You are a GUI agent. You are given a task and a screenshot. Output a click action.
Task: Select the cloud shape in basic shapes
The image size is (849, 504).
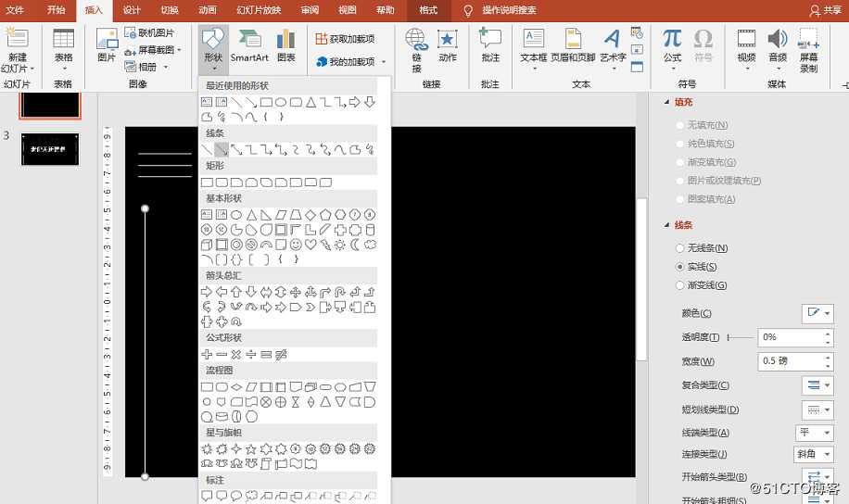click(x=370, y=245)
